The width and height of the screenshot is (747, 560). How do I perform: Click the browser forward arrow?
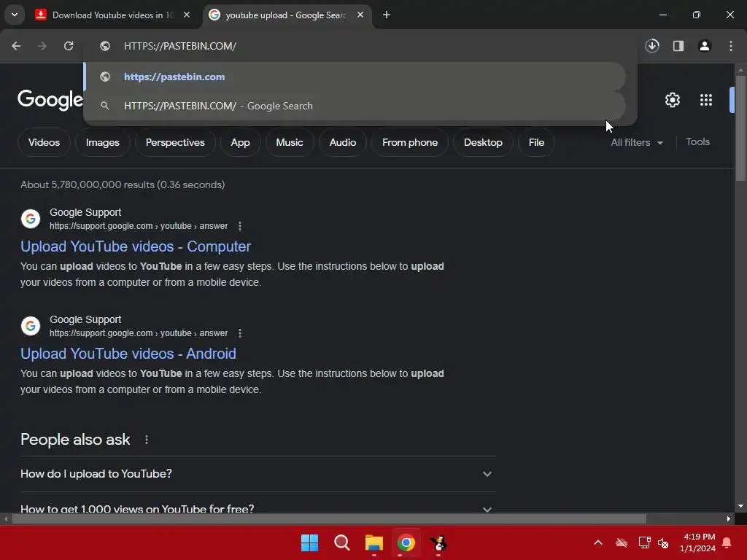pyautogui.click(x=42, y=46)
